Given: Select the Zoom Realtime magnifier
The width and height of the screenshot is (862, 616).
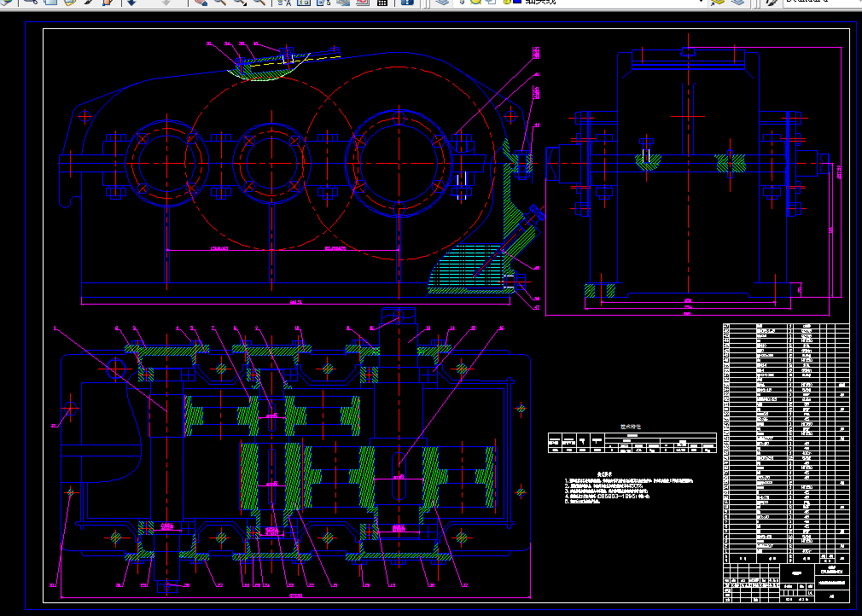Looking at the screenshot, I should pos(220,2).
